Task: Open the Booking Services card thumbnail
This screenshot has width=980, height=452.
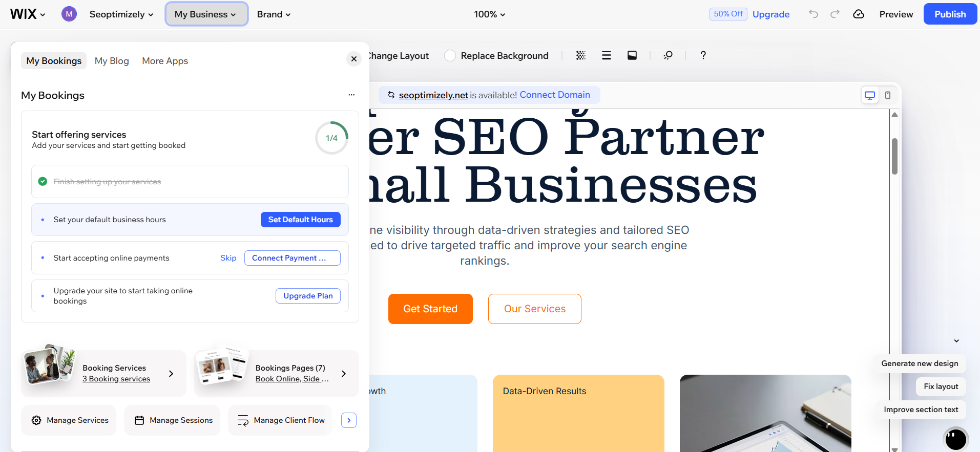Action: point(50,365)
